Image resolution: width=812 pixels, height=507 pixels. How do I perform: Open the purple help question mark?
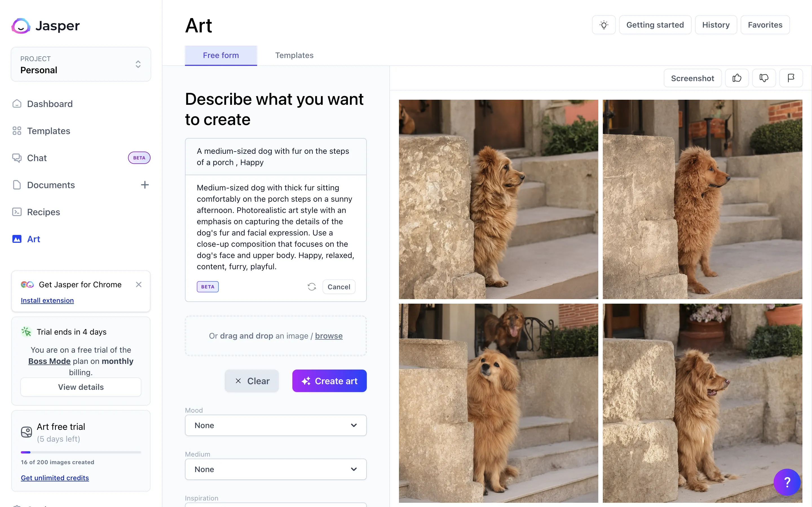tap(787, 482)
